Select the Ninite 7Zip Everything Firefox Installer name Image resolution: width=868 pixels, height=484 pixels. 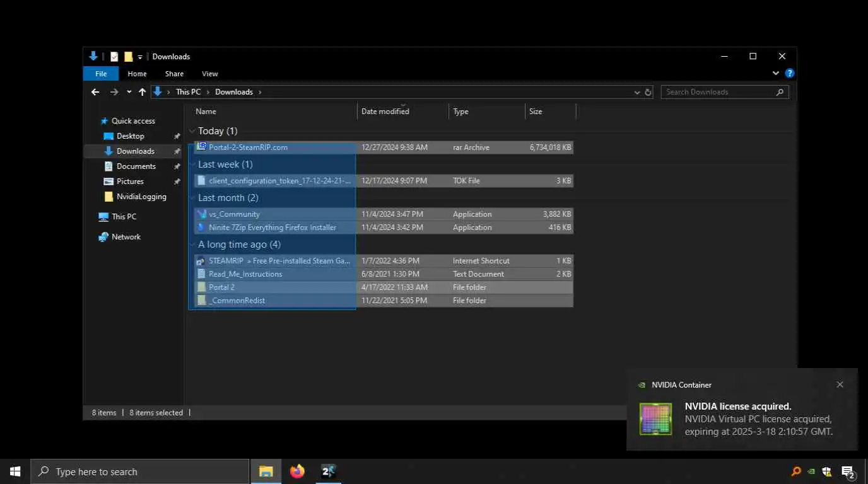(273, 228)
